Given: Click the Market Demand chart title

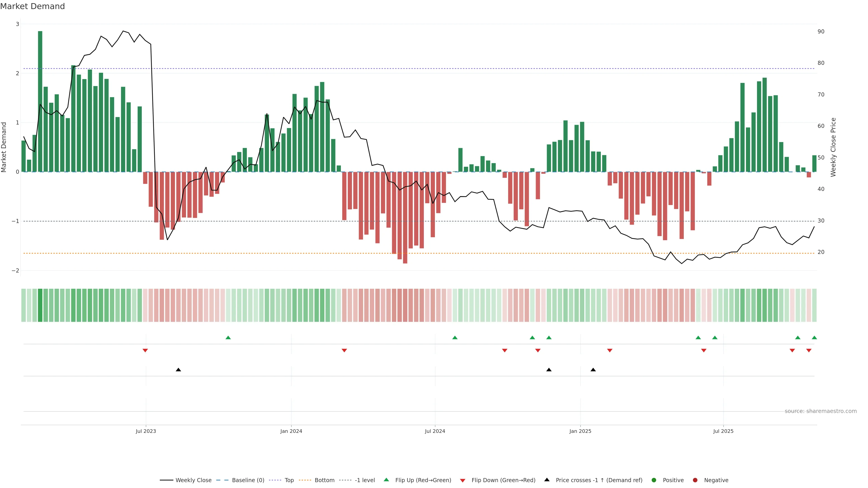Looking at the screenshot, I should [x=32, y=6].
